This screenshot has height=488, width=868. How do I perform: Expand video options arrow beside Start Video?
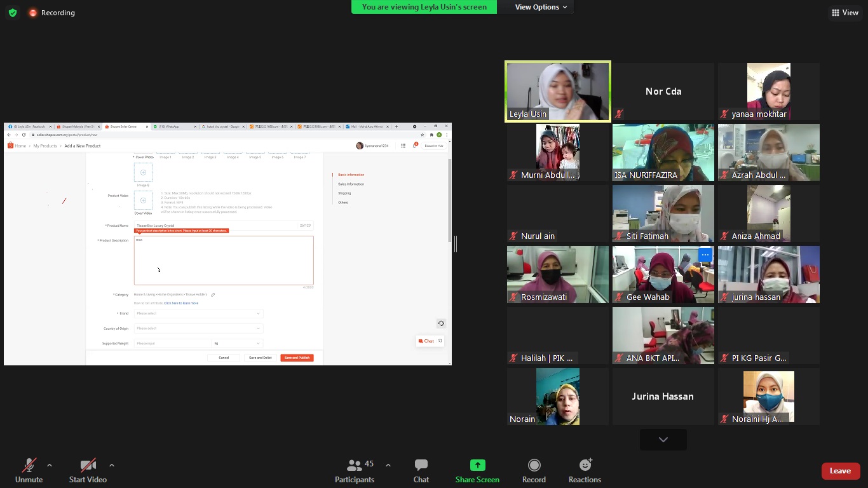(112, 465)
